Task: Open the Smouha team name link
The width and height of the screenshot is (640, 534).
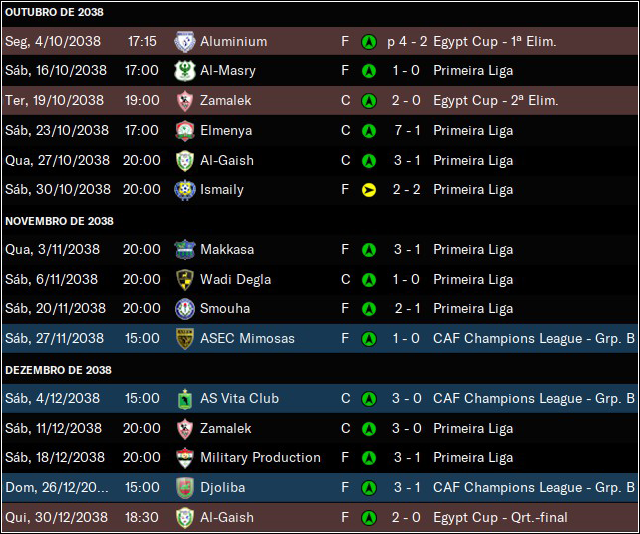Action: tap(225, 309)
